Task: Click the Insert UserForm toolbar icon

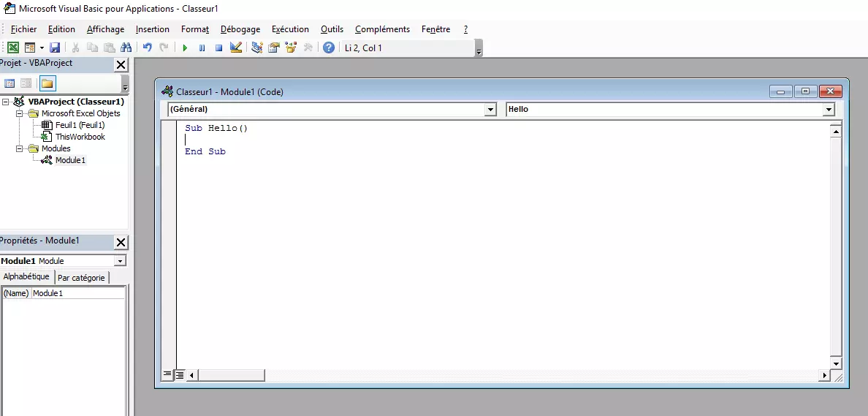Action: pyautogui.click(x=29, y=48)
